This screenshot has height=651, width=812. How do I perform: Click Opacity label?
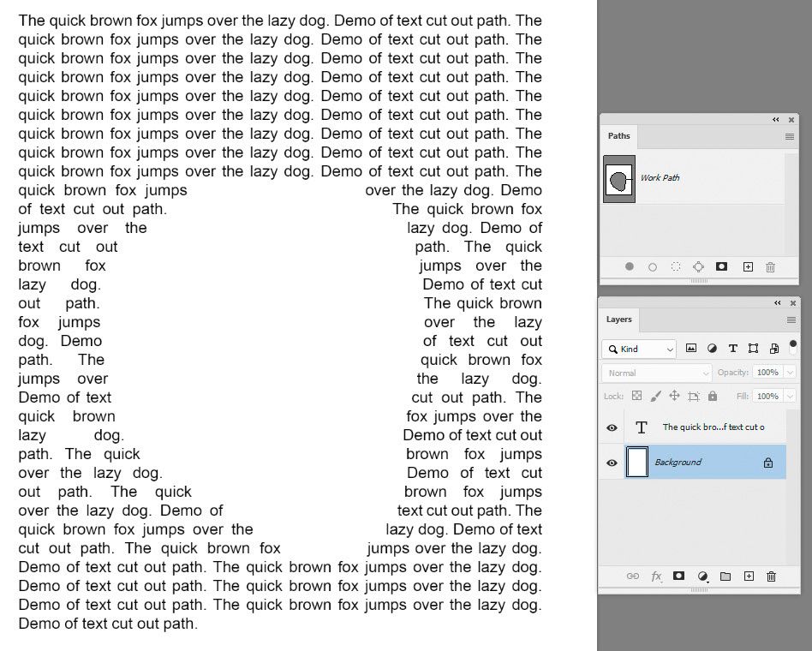732,373
